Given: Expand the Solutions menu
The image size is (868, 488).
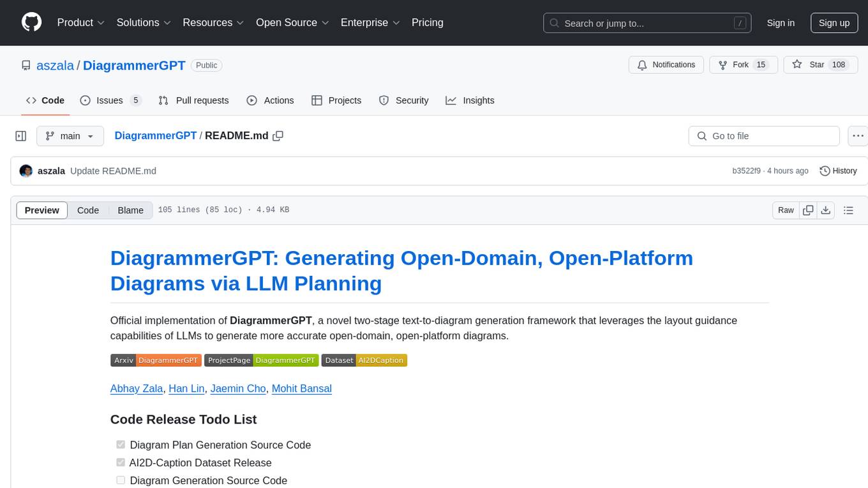Looking at the screenshot, I should point(144,22).
